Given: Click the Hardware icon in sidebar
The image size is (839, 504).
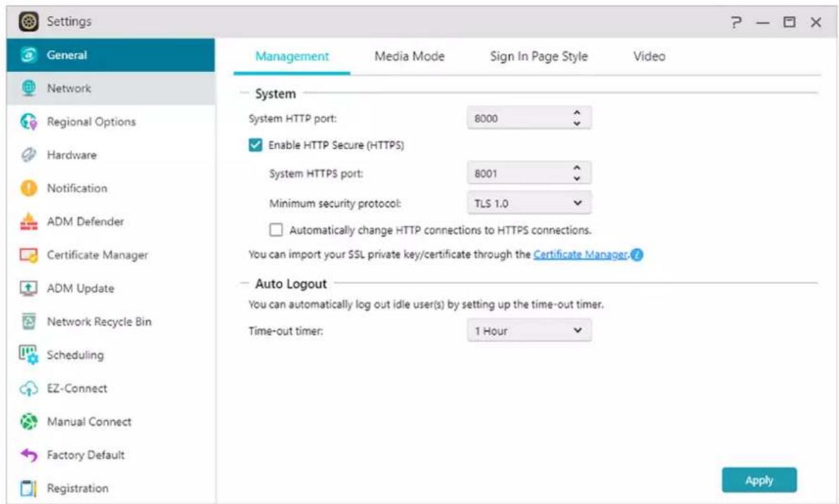Looking at the screenshot, I should (x=28, y=154).
